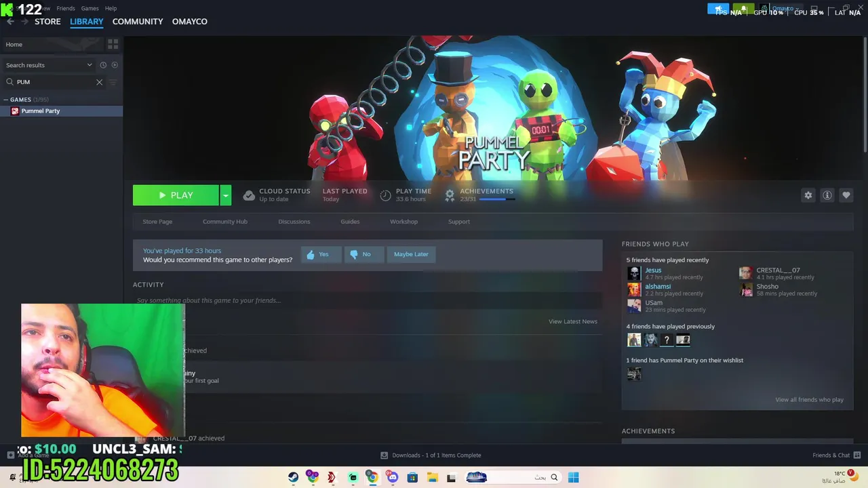Click the question-mark friend avatar
868x488 pixels.
tap(667, 340)
